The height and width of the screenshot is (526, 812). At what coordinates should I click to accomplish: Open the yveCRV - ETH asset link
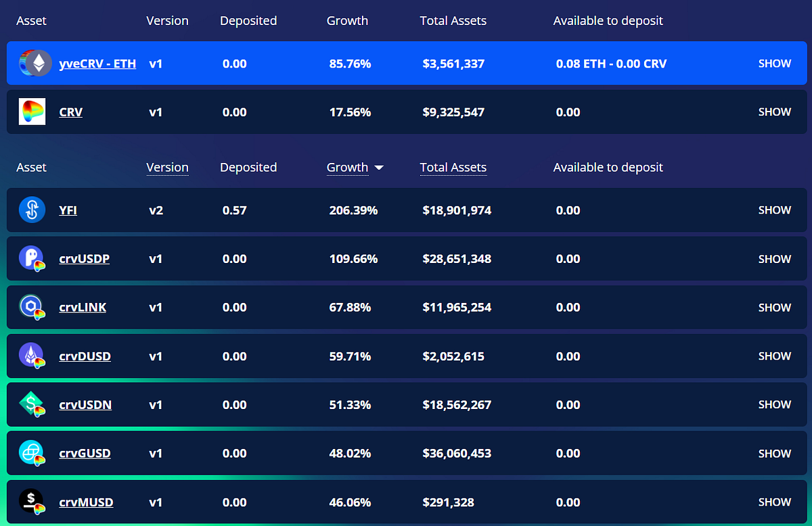(x=97, y=64)
